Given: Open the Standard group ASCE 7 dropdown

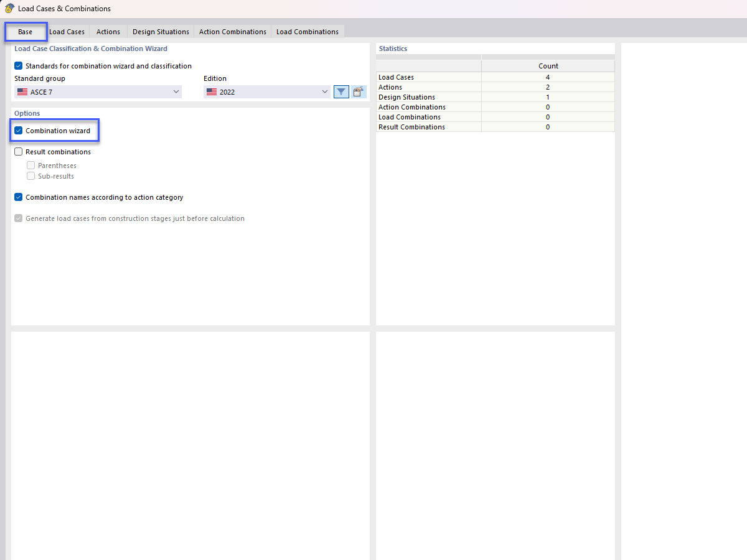Looking at the screenshot, I should coord(176,91).
